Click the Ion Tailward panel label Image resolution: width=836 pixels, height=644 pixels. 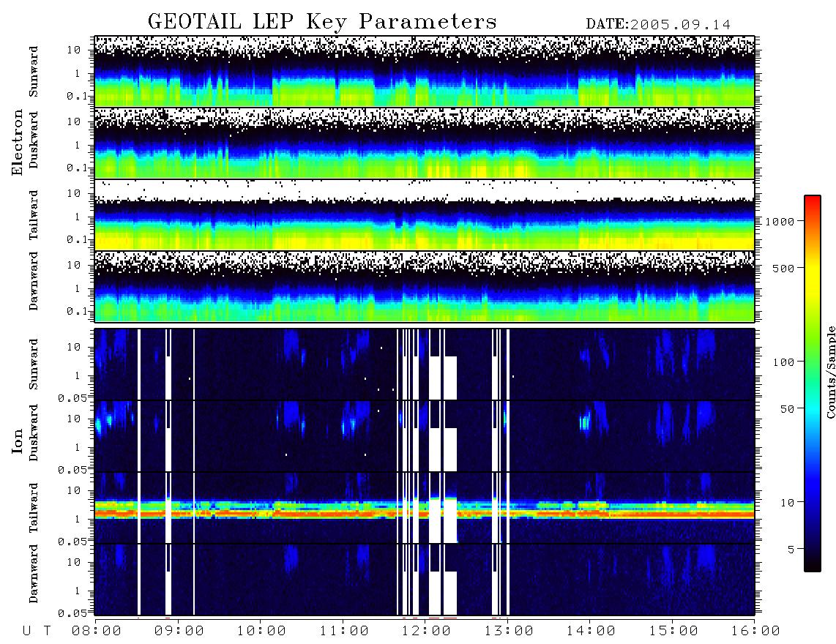34,508
